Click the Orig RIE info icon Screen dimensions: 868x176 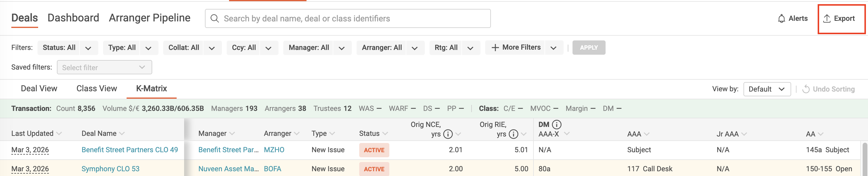(513, 134)
